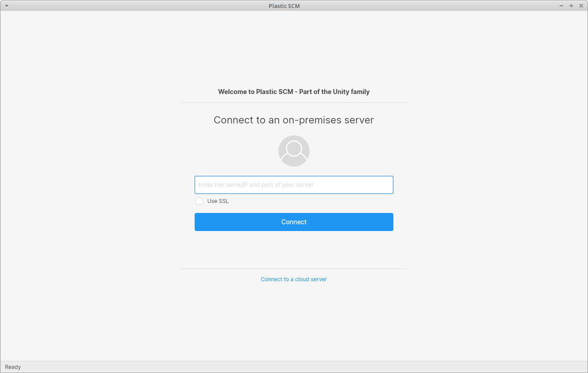
Task: Click the Use SSL label text
Action: tap(217, 201)
